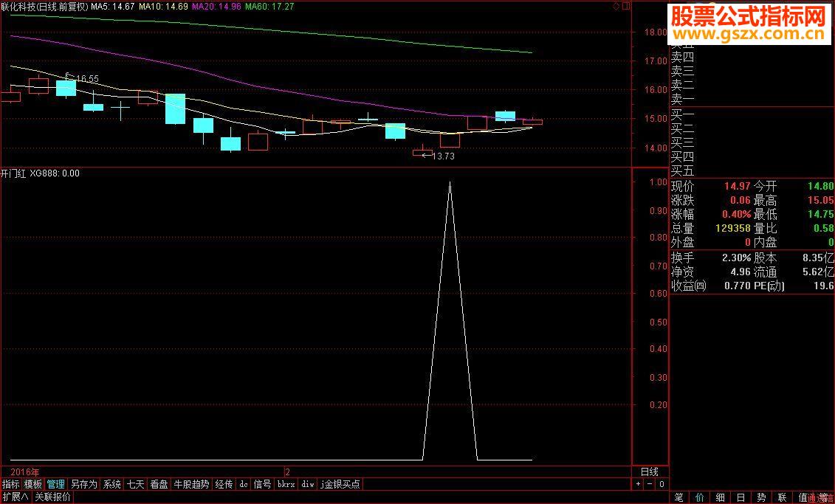Switch side panel to 值 tab
The width and height of the screenshot is (835, 504).
(x=803, y=497)
